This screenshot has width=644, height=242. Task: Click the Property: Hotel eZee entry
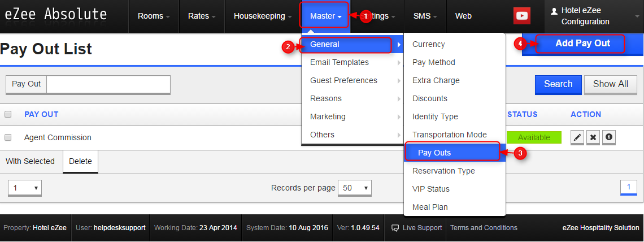[x=35, y=228]
